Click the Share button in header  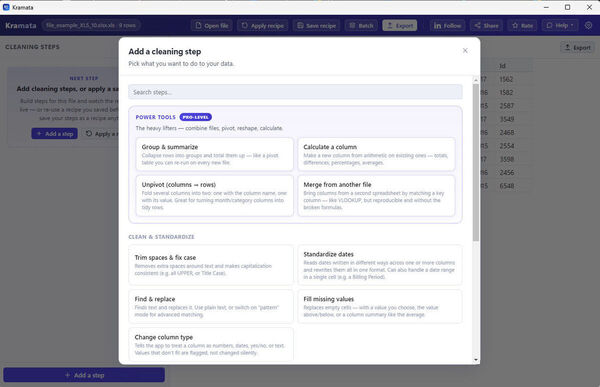coord(486,26)
